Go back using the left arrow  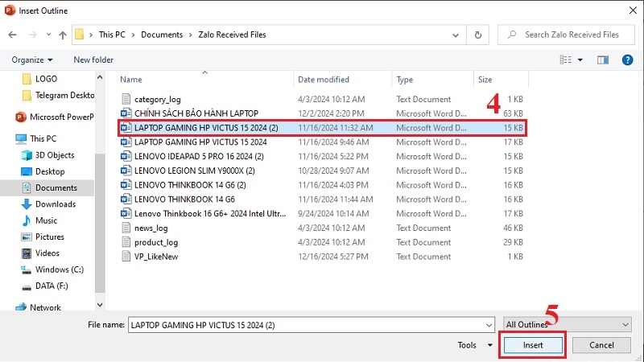click(12, 35)
